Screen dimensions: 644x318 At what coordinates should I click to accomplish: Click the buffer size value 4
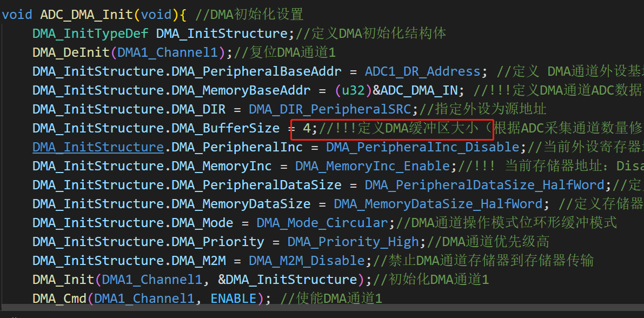point(307,128)
